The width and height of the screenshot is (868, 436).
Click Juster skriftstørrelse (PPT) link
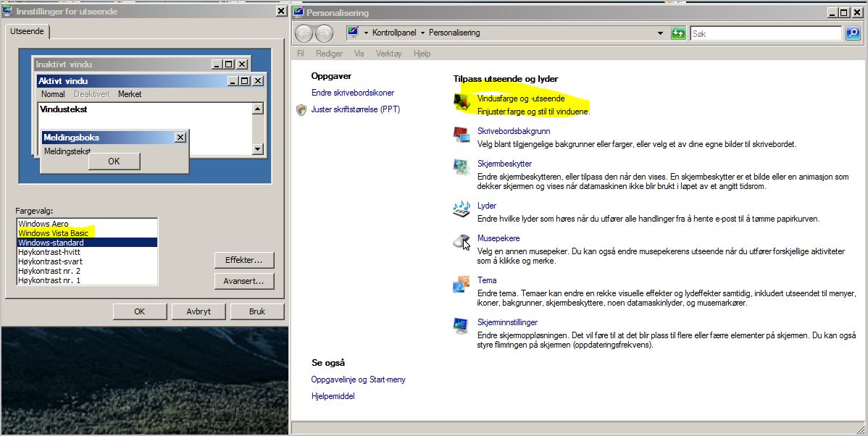click(356, 109)
